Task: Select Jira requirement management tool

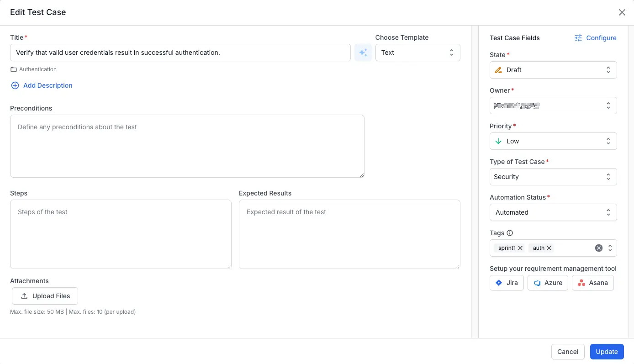Action: (x=507, y=283)
